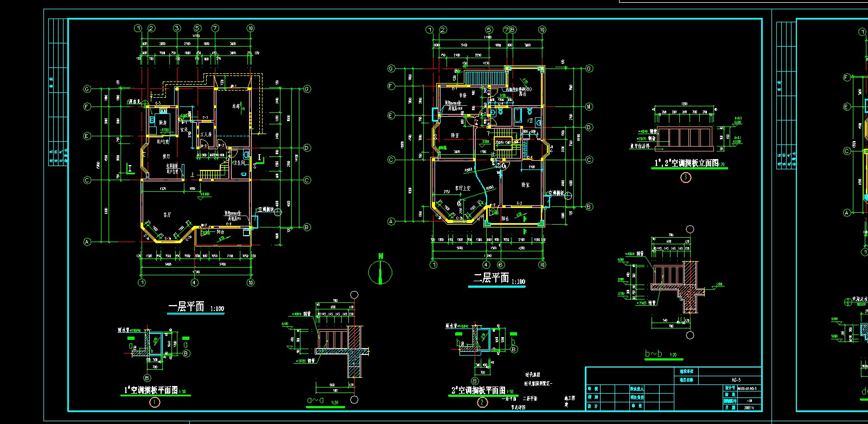Select axis bubble A left of first-floor plan

[x=87, y=242]
